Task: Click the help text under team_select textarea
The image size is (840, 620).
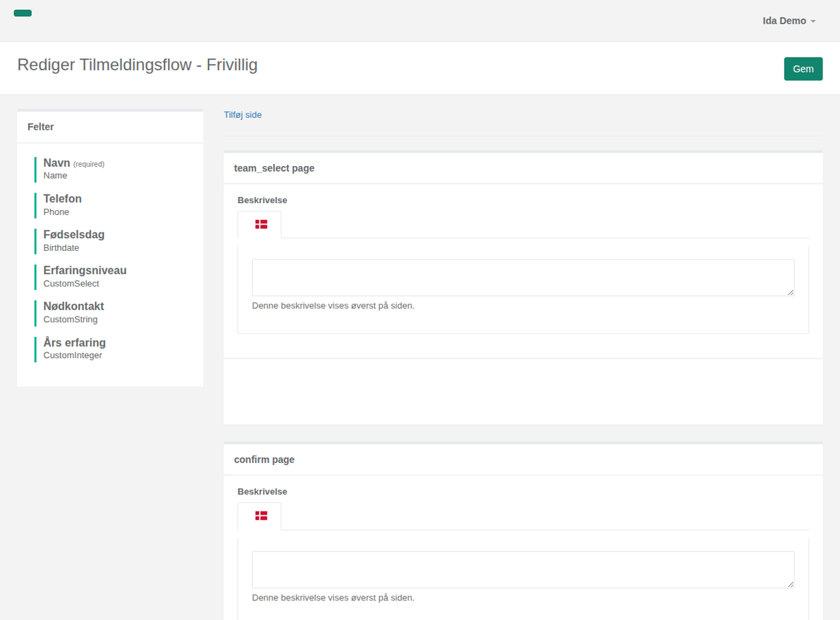Action: pos(333,306)
